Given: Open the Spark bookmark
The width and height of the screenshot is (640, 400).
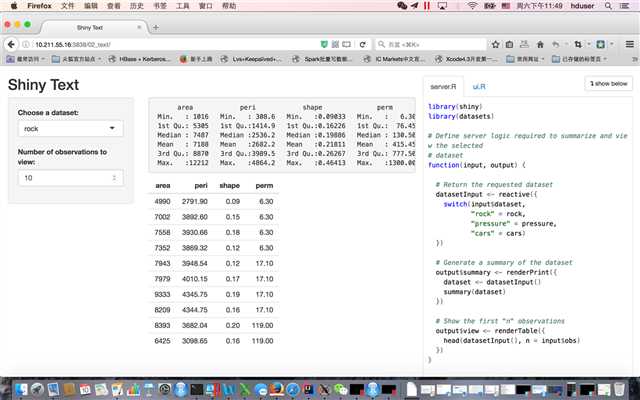Looking at the screenshot, I should [x=323, y=59].
